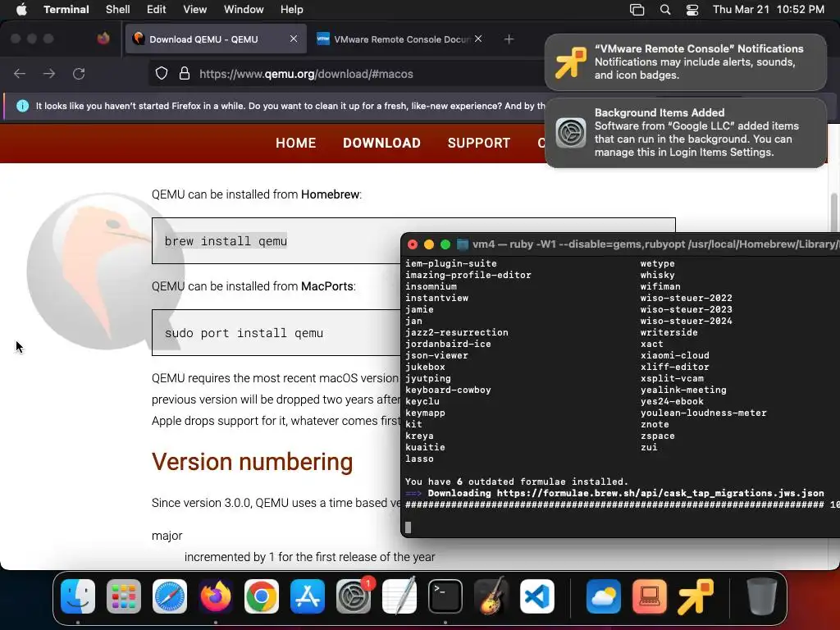Click the Downloading cask_tap_migrations line
840x630 pixels.
point(614,493)
